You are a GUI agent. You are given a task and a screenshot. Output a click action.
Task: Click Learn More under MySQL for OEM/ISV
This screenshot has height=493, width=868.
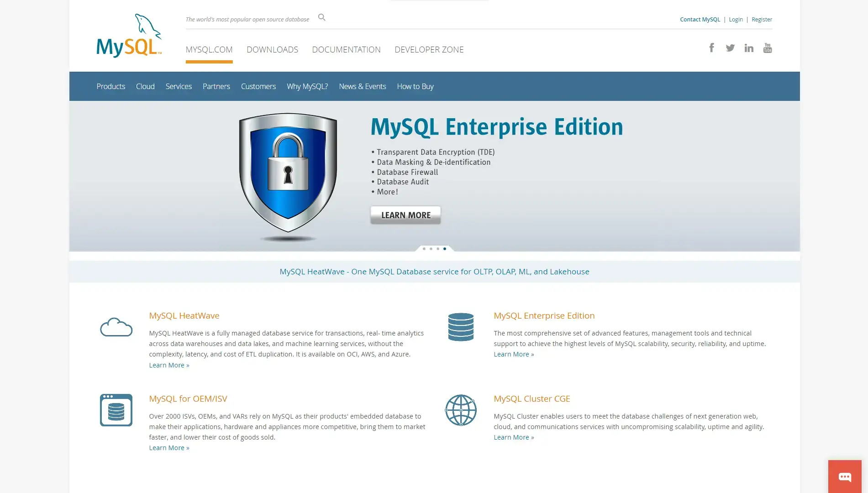[169, 448]
